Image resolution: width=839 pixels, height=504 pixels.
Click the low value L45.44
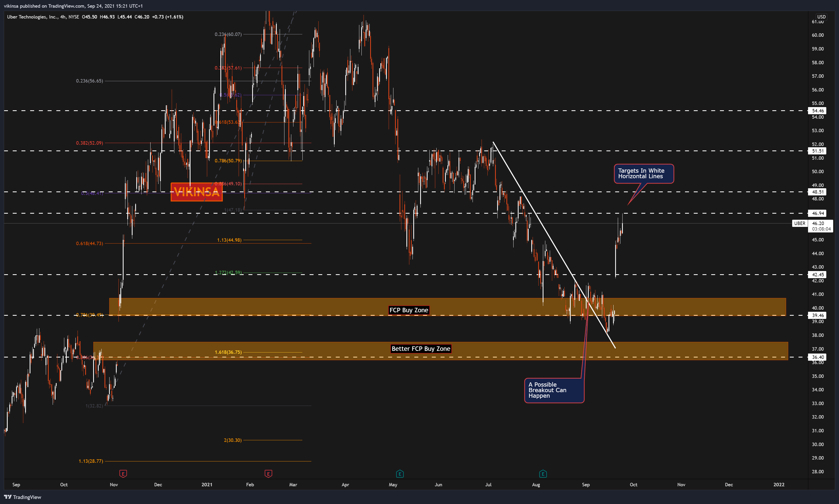click(x=124, y=17)
